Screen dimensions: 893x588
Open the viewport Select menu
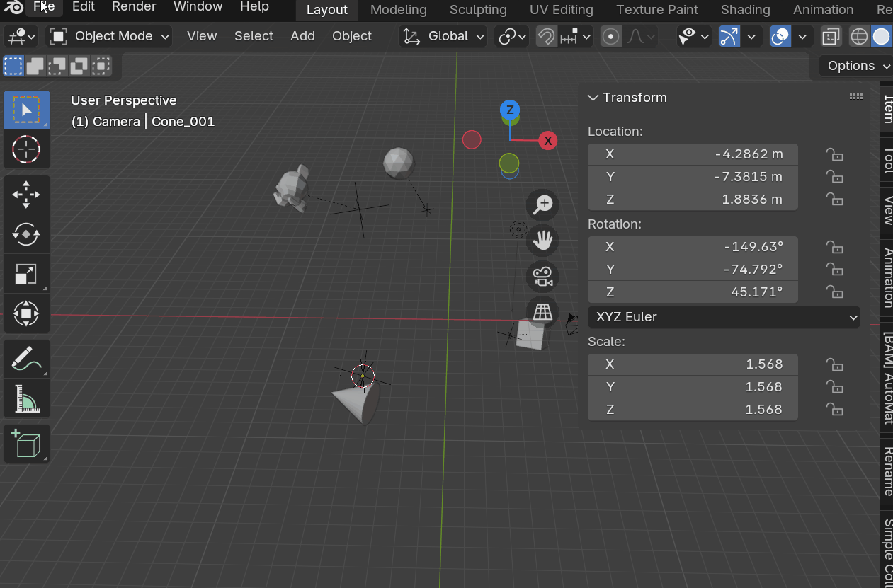coord(254,36)
